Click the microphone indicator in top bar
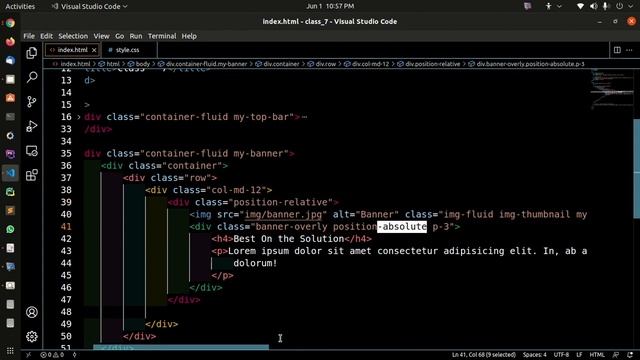Viewport: 640px width, 360px height. (x=605, y=6)
